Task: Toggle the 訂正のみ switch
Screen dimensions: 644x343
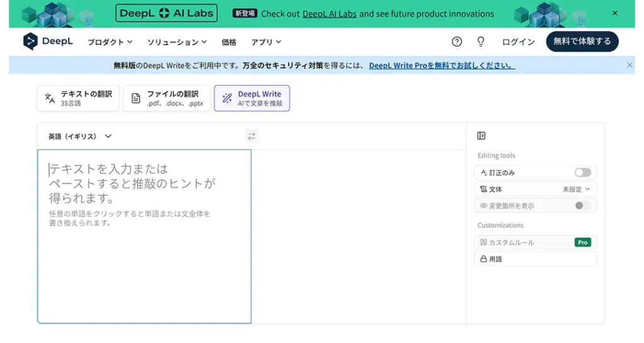Action: point(582,173)
